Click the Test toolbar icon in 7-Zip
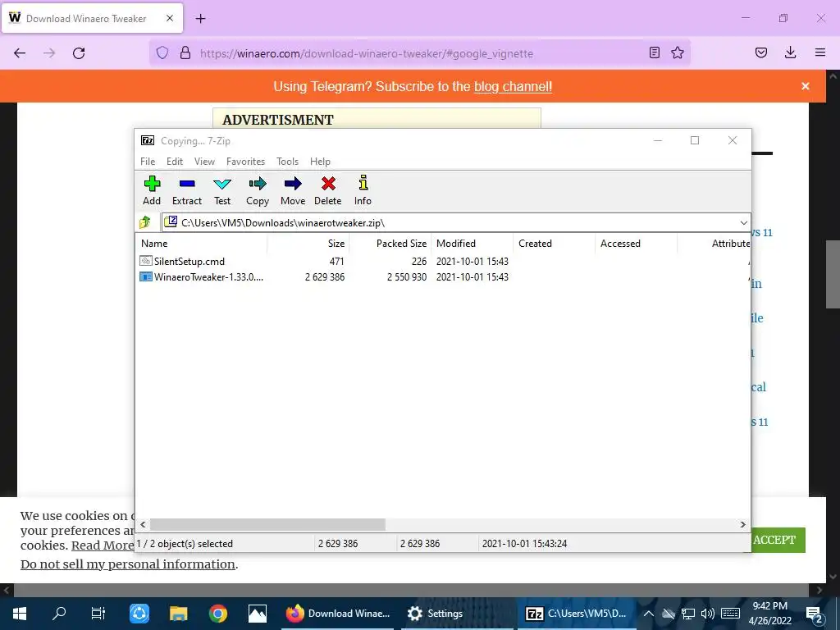840x630 pixels. point(222,190)
